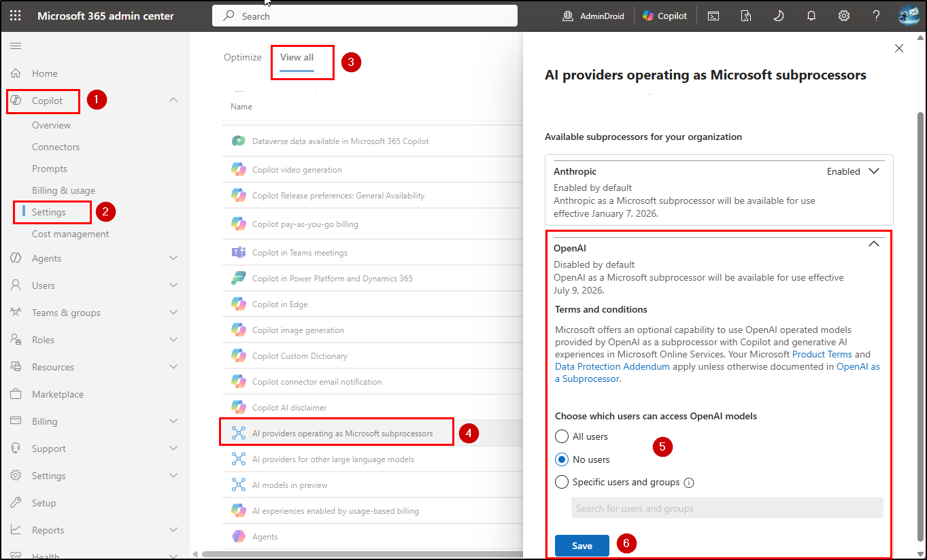Click the Dataverse data row icon
The image size is (927, 560).
(x=238, y=141)
